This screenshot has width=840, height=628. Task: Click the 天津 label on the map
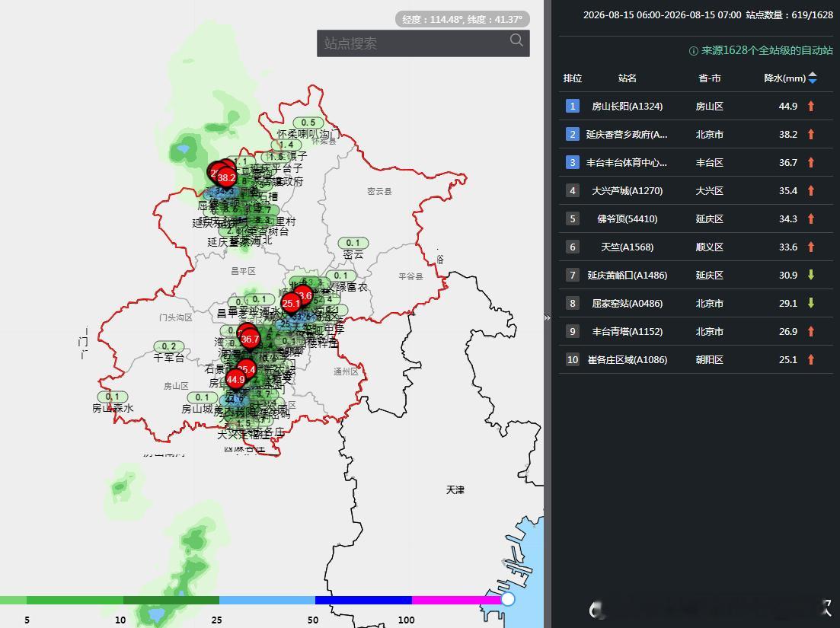point(455,490)
